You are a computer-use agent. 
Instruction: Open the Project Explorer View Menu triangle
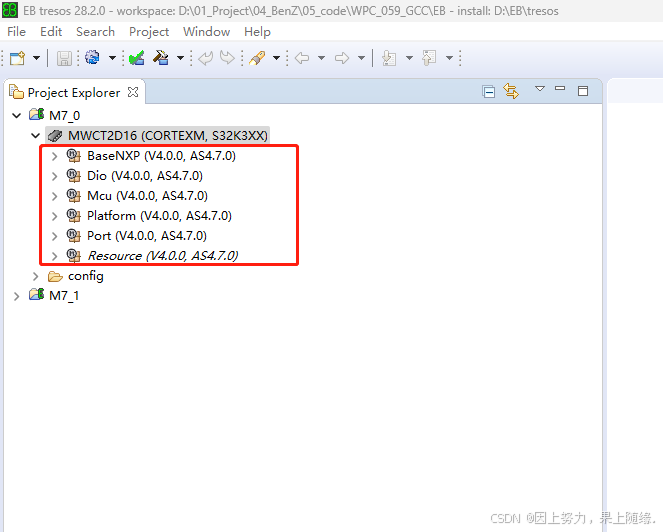point(540,89)
